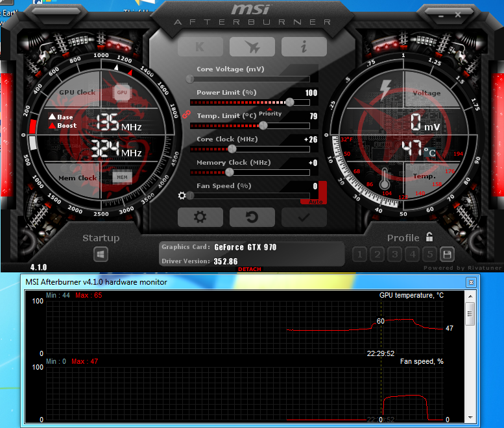Screen dimensions: 504x428
Task: Click the GPU chip icon on clock gauge
Action: click(x=122, y=93)
